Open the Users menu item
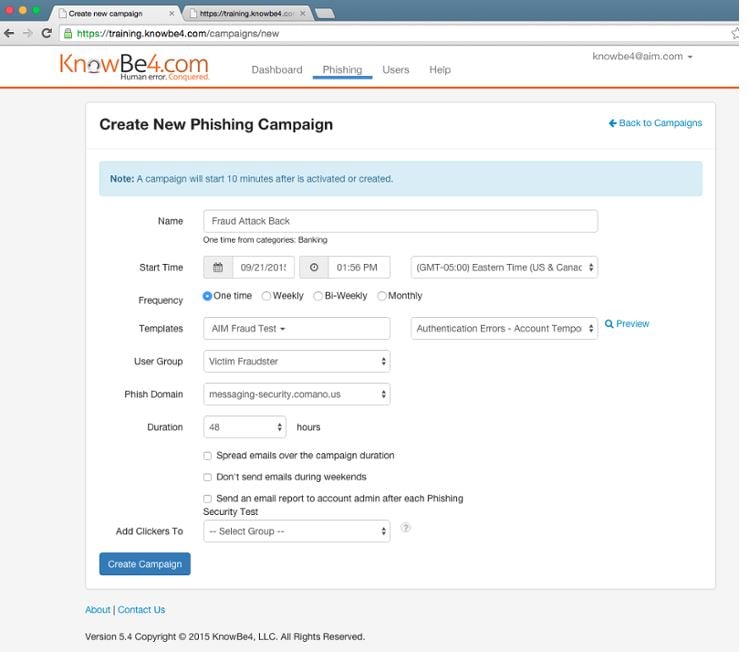The image size is (748, 663). [x=395, y=70]
